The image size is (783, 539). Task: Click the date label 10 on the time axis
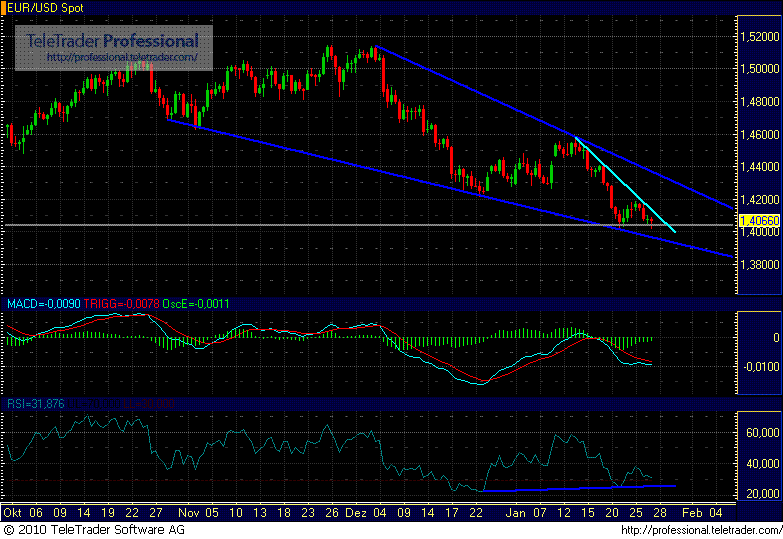(236, 513)
